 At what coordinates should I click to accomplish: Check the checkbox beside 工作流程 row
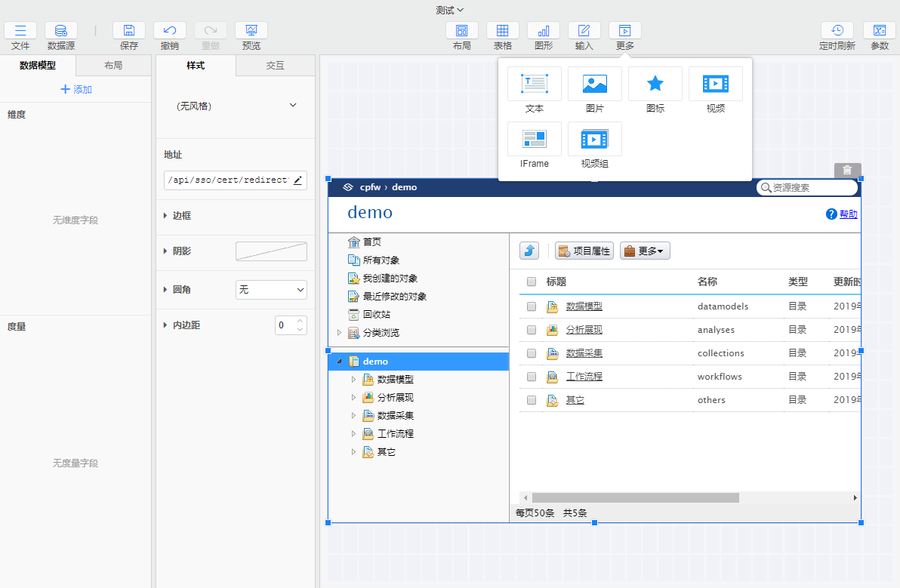pyautogui.click(x=531, y=376)
